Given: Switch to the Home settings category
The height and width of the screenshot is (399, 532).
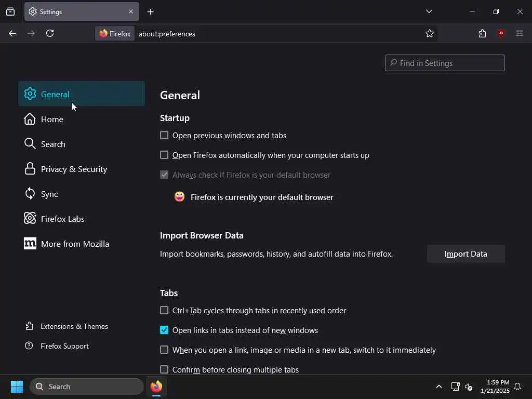Looking at the screenshot, I should click(52, 119).
